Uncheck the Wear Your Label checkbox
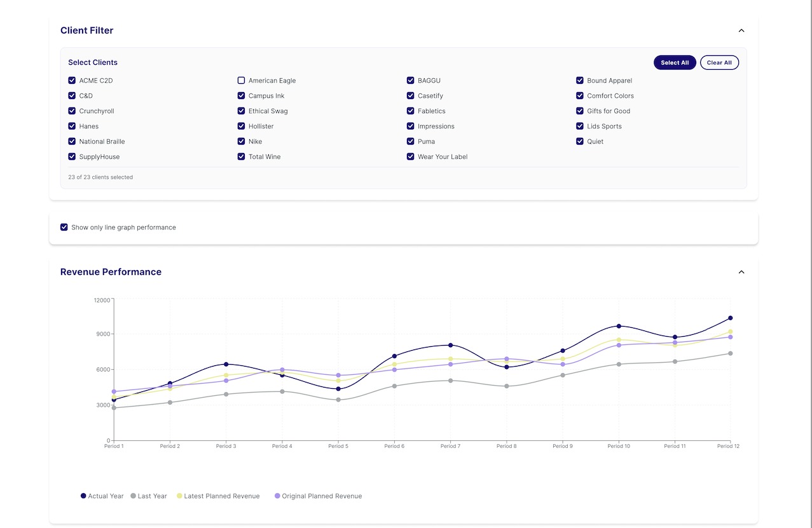This screenshot has height=528, width=812. [411, 157]
